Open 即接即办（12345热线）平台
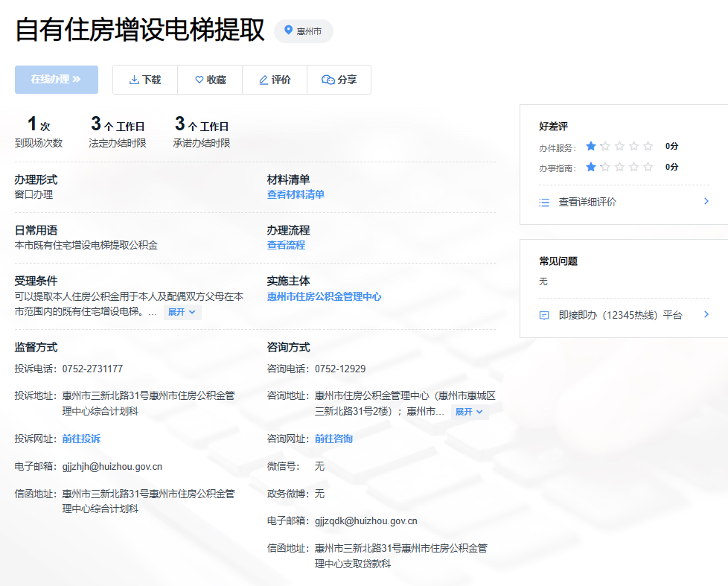This screenshot has height=586, width=728. [620, 315]
